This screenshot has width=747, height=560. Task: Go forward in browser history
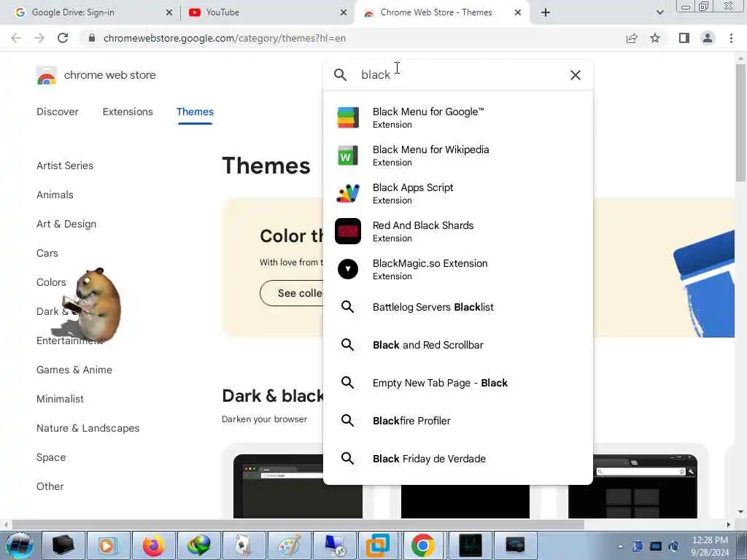coord(39,38)
